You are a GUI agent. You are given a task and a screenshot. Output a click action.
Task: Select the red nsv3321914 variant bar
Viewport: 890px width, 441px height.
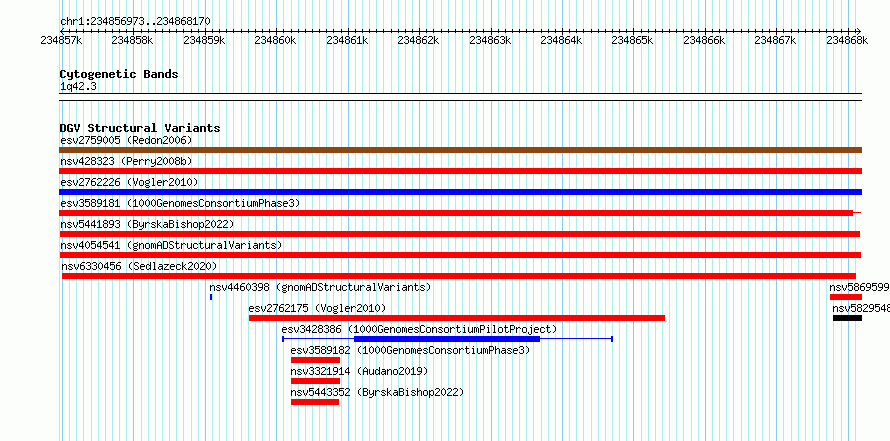315,381
